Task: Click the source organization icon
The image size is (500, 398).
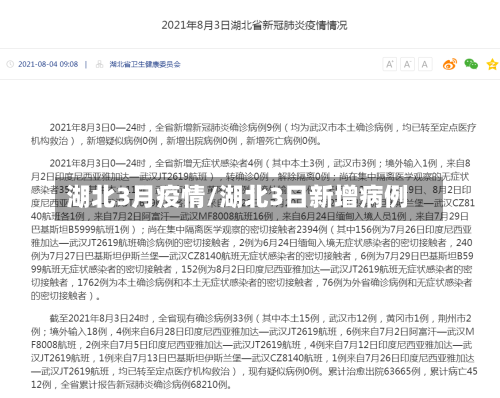Action: click(x=99, y=64)
